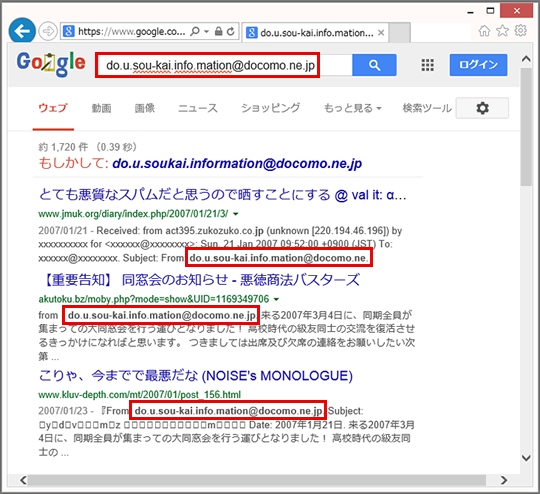Open the browser Home icon
The height and width of the screenshot is (494, 540).
(484, 31)
